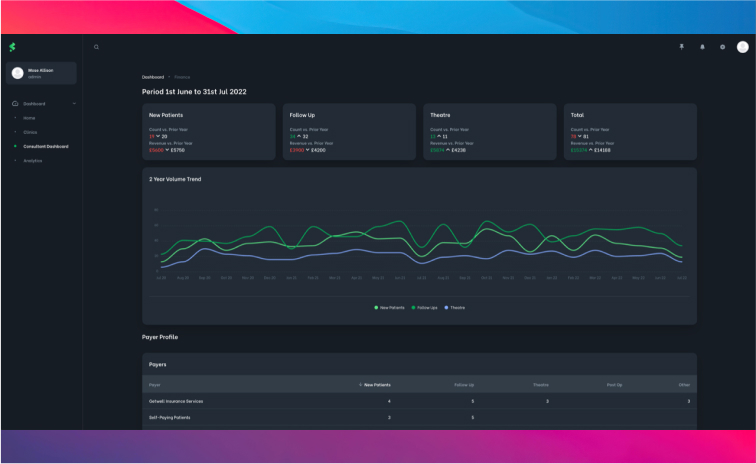Screen dimensions: 756x464
Task: Open the Home sidebar item
Action: coord(29,118)
